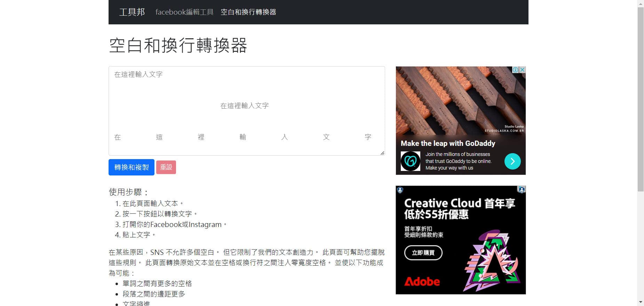Click the GoDaddy logo icon
644x306 pixels.
pos(410,161)
